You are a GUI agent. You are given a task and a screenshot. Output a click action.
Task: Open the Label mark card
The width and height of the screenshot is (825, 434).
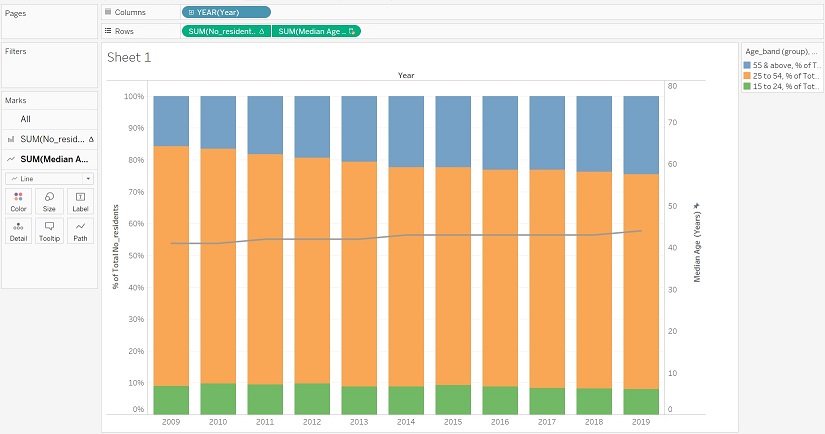point(80,201)
